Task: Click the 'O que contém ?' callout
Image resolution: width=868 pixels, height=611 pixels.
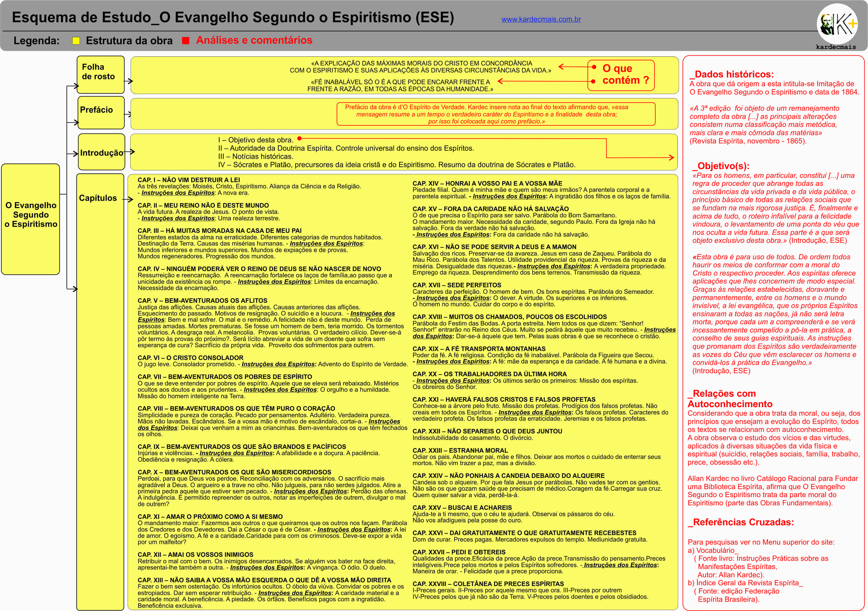Action: tap(621, 75)
